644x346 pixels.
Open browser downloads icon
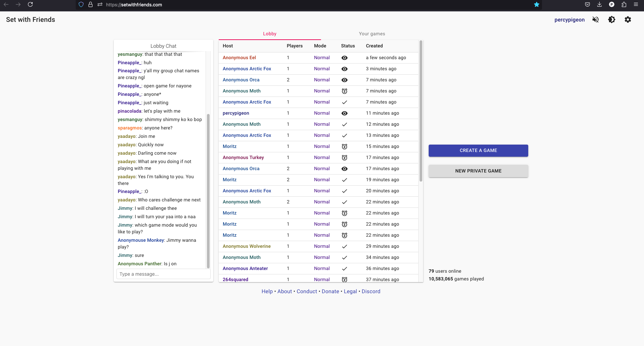(599, 5)
